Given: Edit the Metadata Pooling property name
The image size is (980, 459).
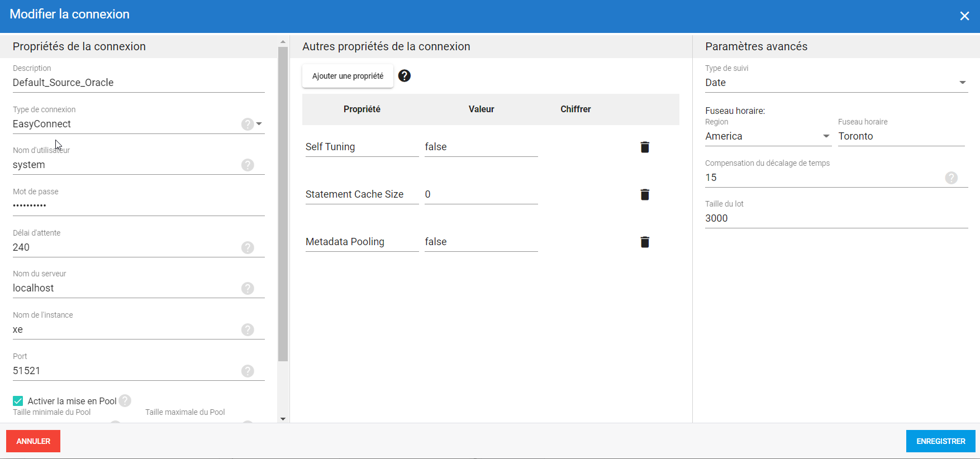Looking at the screenshot, I should point(362,242).
